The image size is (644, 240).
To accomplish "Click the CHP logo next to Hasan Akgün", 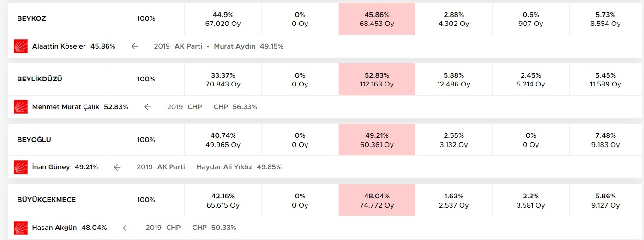I will (x=21, y=228).
